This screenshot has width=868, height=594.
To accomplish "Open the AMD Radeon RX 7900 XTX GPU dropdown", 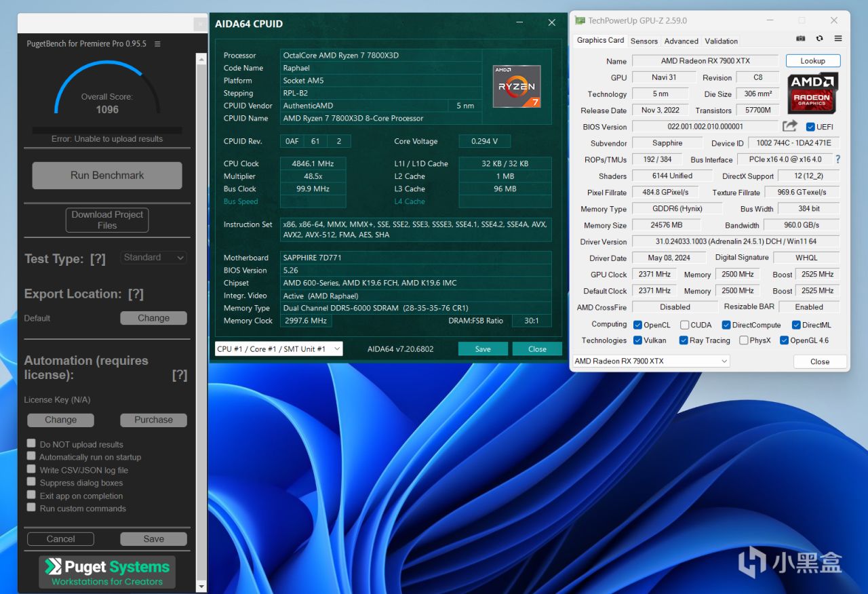I will point(651,361).
